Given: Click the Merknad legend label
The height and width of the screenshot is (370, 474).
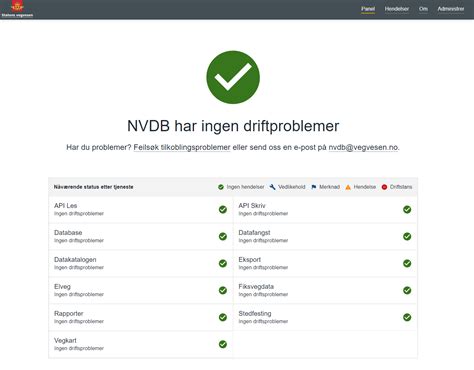Looking at the screenshot, I should 330,187.
